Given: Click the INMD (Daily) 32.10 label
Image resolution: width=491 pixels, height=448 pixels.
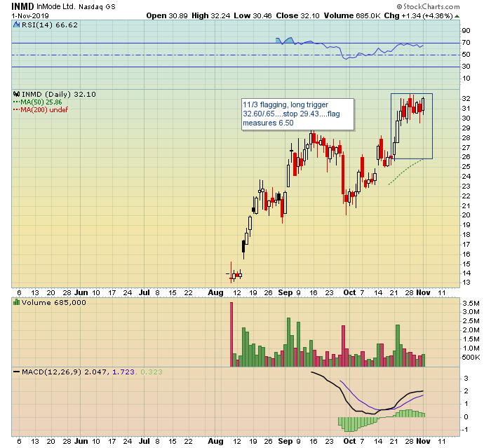Looking at the screenshot, I should point(58,94).
